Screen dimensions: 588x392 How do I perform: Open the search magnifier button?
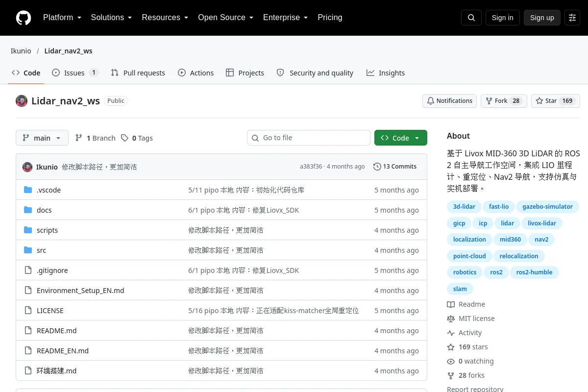click(x=471, y=18)
